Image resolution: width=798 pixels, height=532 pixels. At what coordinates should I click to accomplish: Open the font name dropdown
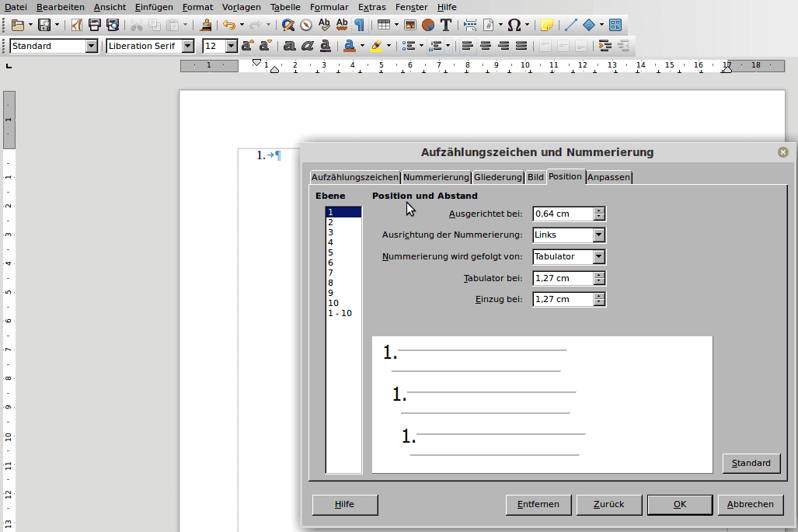coord(188,46)
